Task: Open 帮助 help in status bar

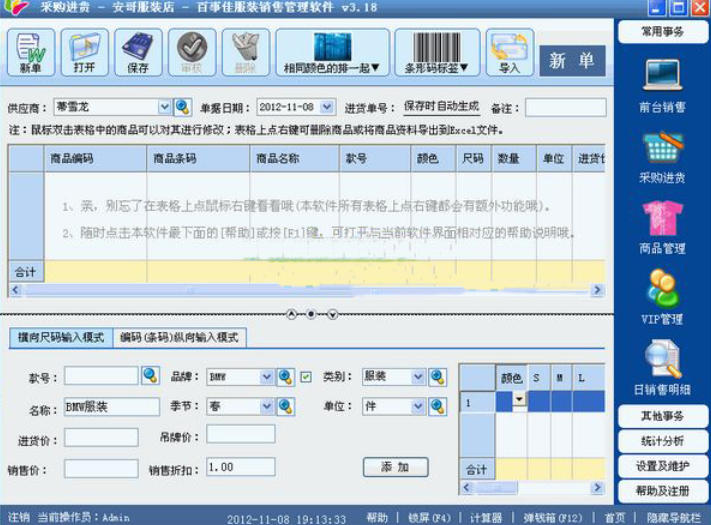Action: (377, 517)
